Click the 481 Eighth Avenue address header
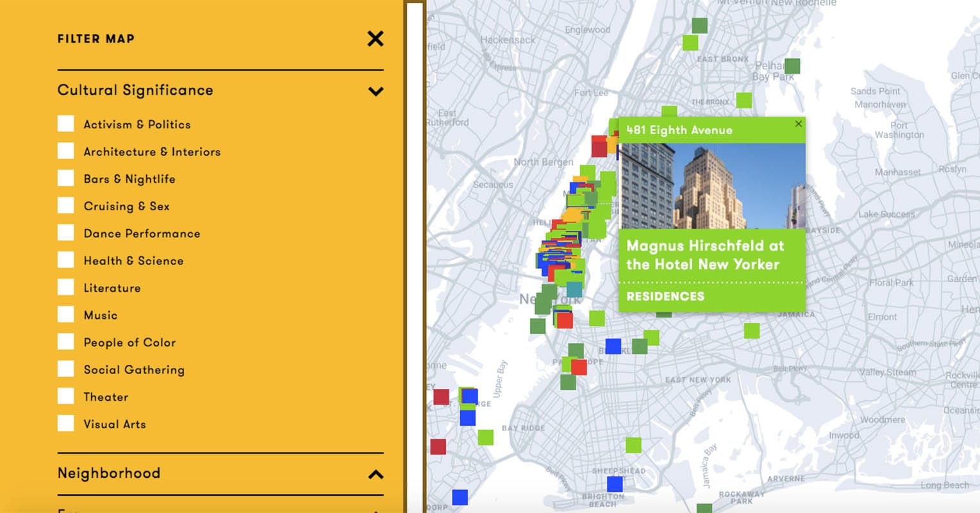This screenshot has width=980, height=513. point(679,130)
